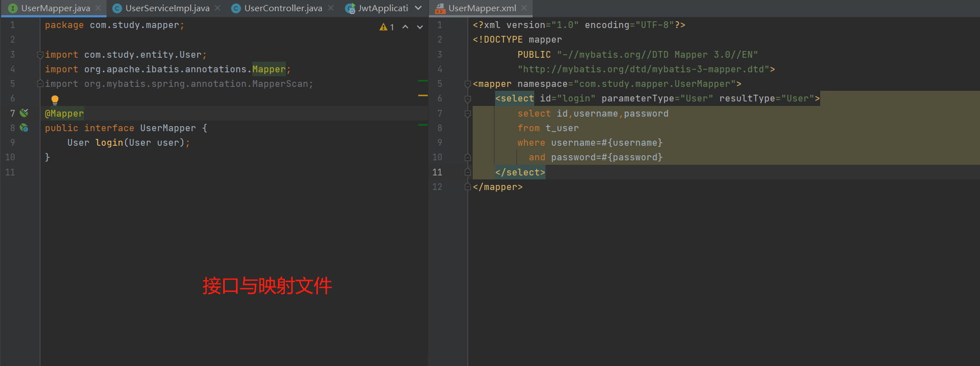Open the UserController.java tab

point(283,8)
